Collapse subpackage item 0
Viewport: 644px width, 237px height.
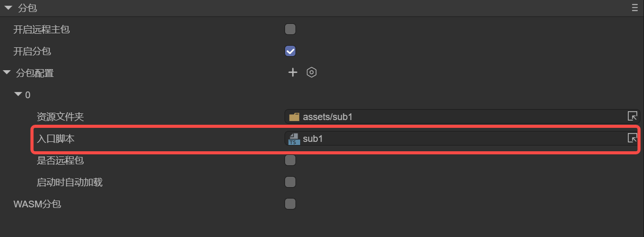18,95
